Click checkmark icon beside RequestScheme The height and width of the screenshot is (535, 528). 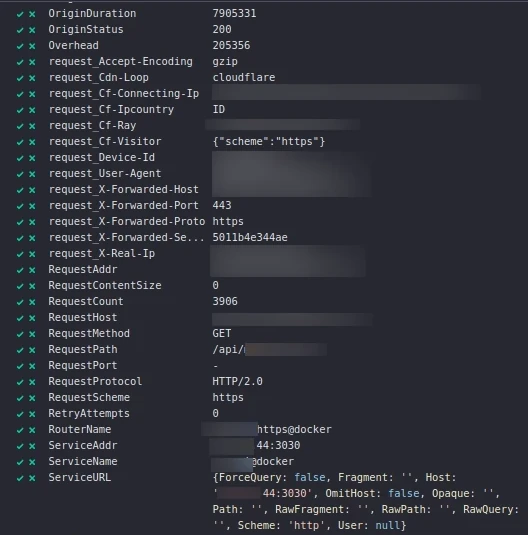pyautogui.click(x=20, y=398)
